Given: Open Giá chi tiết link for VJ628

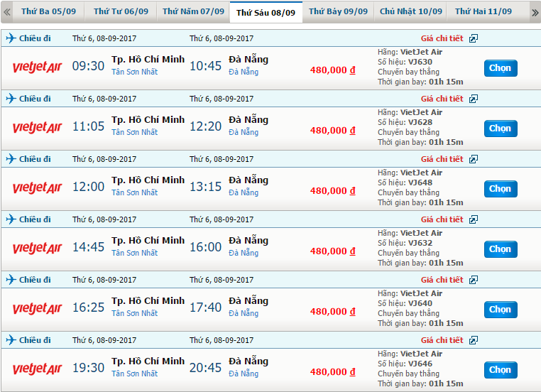Looking at the screenshot, I should tap(442, 99).
